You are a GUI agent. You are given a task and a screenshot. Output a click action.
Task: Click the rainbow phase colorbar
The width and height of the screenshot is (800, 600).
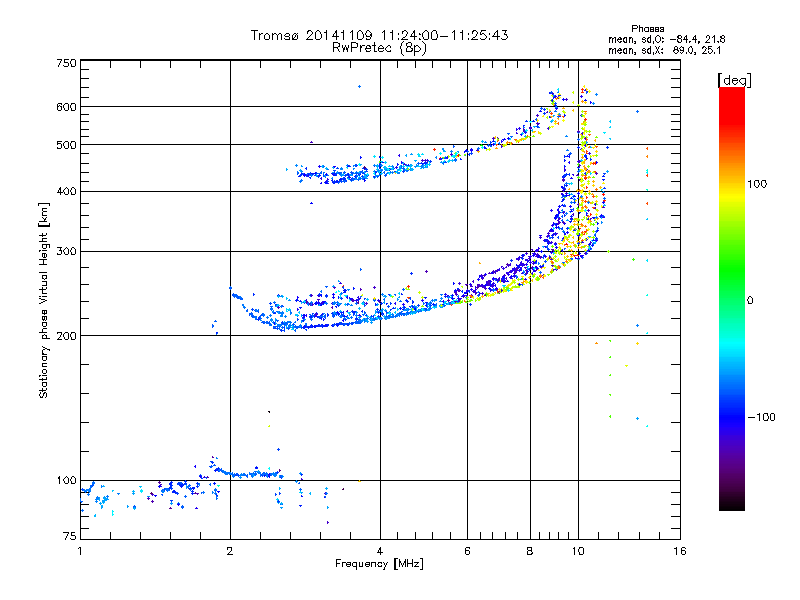coord(732,298)
